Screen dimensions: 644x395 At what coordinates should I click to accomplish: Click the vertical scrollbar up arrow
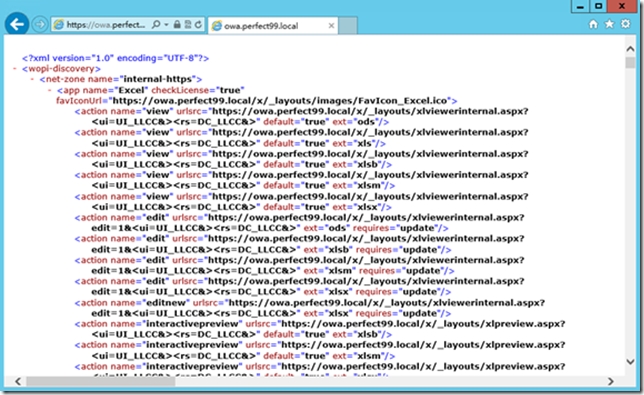point(630,49)
